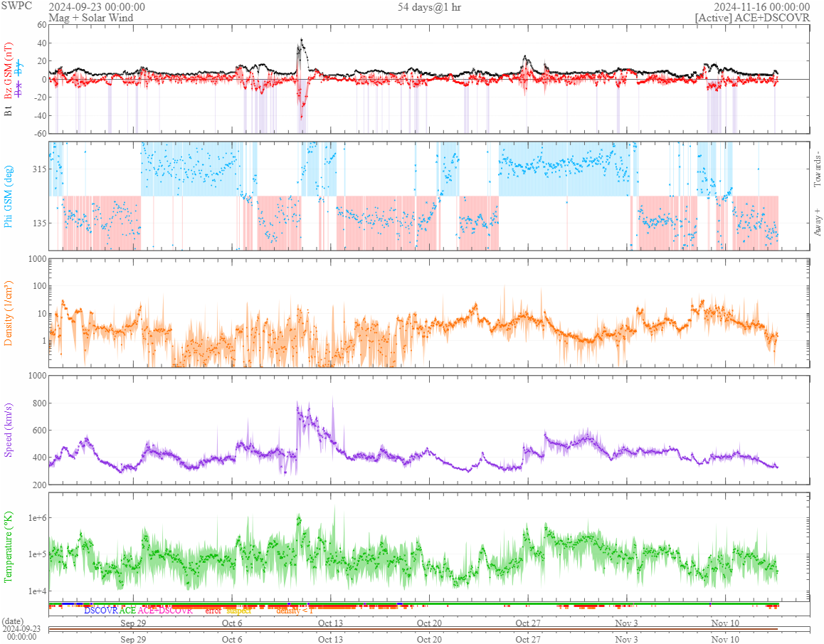This screenshot has height=644, width=824.
Task: Click the 60 tick on the Bz axis
Action: (x=41, y=25)
